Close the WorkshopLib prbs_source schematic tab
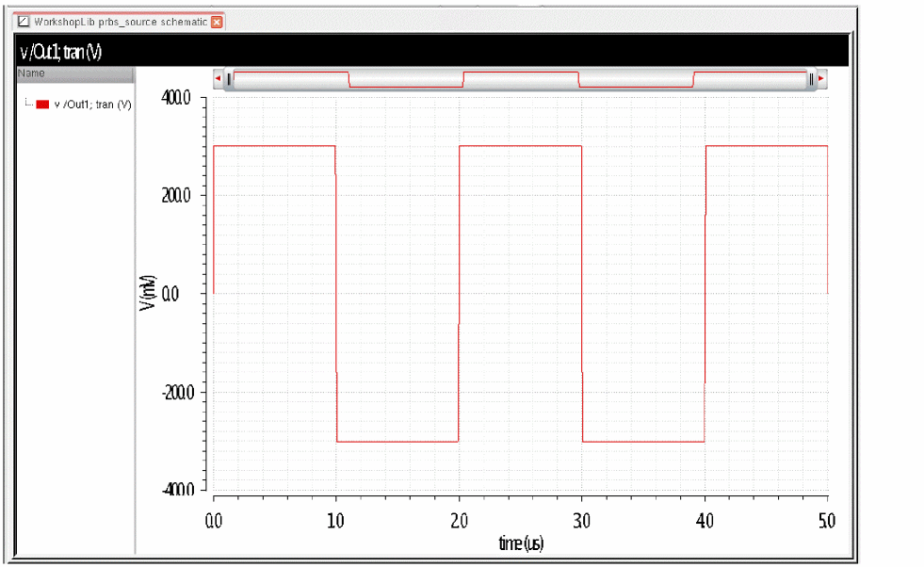The image size is (924, 567). pos(217,23)
